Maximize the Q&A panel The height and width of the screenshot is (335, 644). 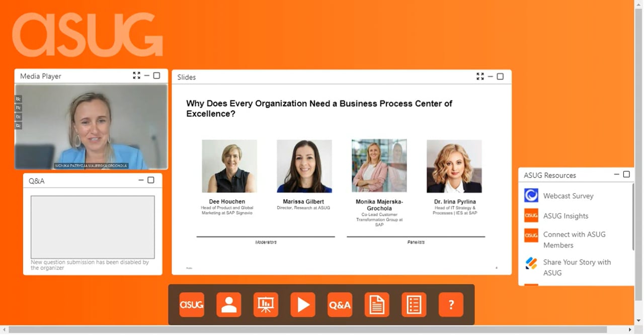pyautogui.click(x=150, y=180)
